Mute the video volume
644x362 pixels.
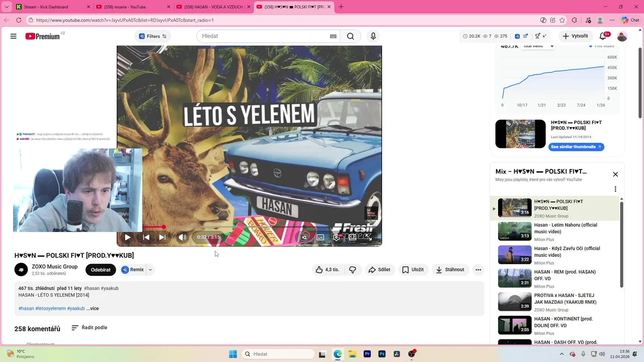point(182,237)
